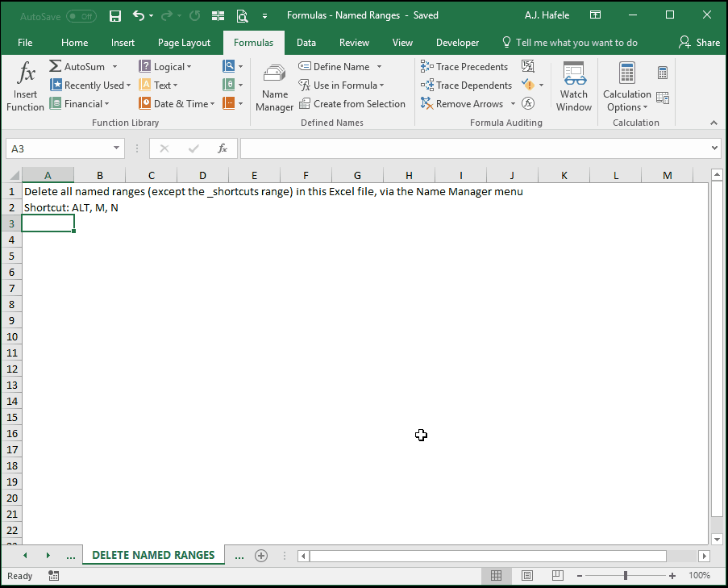The height and width of the screenshot is (588, 728).
Task: Open the Name Box dropdown
Action: click(x=116, y=148)
